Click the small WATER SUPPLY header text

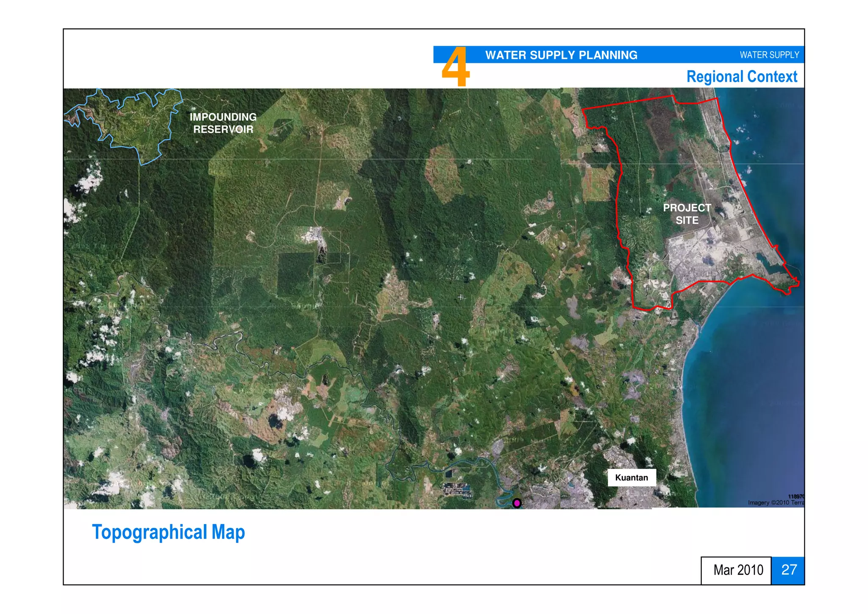769,55
